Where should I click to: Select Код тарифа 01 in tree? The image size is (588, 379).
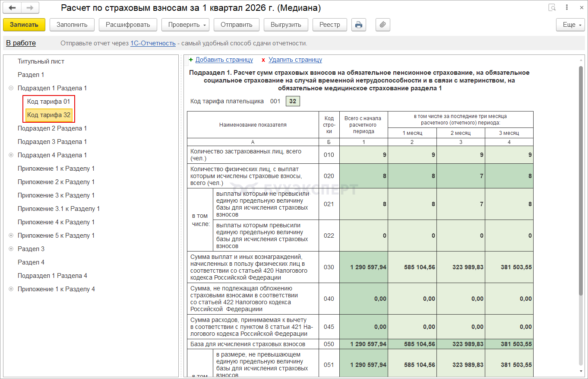coord(48,102)
